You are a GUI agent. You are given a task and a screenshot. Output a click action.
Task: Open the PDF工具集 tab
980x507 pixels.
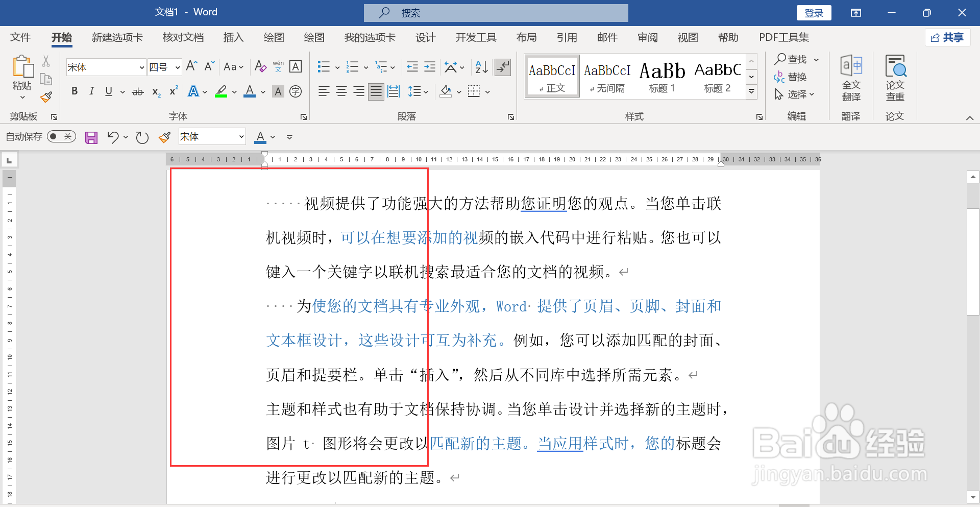coord(783,37)
